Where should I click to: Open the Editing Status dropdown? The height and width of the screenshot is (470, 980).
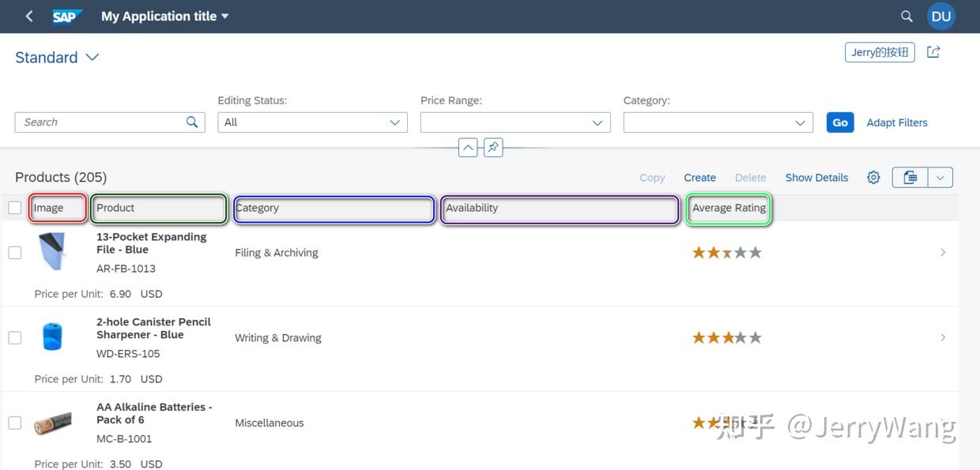tap(395, 122)
